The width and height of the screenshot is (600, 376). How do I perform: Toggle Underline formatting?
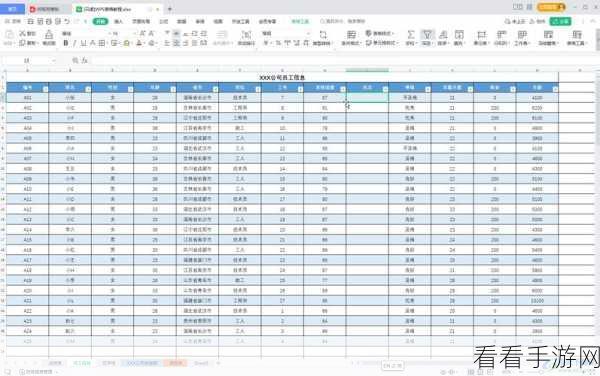pyautogui.click(x=83, y=43)
